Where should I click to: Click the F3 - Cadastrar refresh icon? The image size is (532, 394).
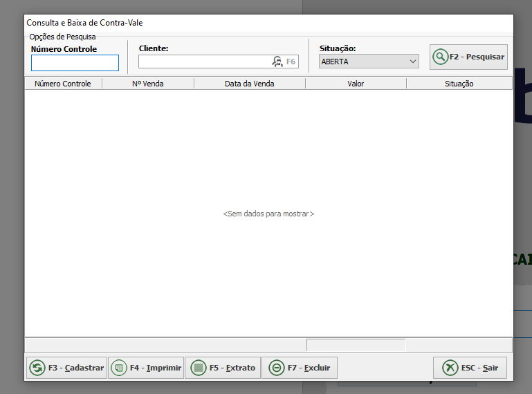(37, 368)
